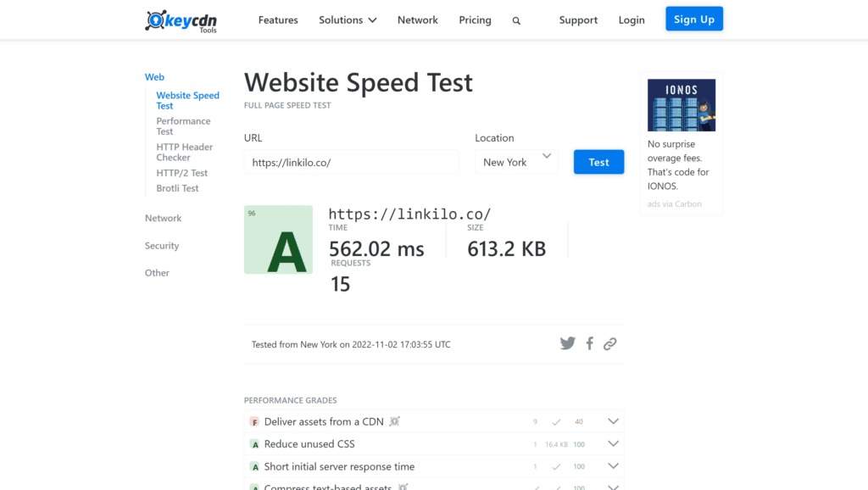Viewport: 868px width, 490px height.
Task: Open the search magnifier icon
Action: coord(516,21)
